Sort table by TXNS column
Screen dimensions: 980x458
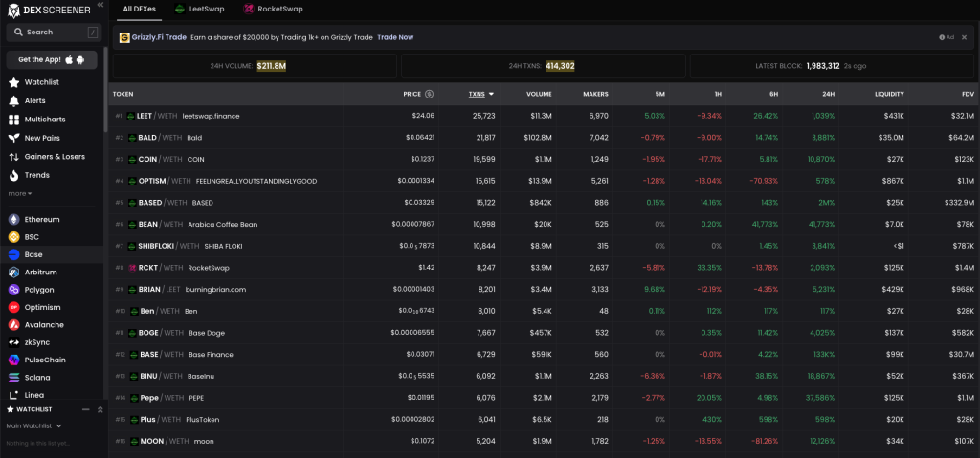coord(481,94)
